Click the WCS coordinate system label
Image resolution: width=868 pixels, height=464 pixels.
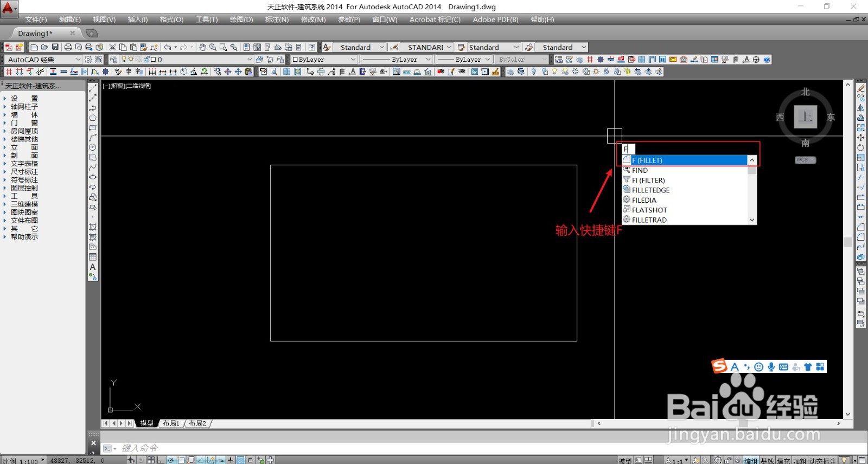point(805,160)
